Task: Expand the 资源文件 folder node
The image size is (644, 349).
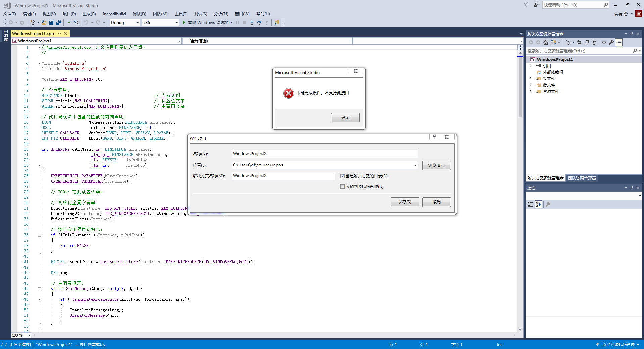Action: [531, 91]
